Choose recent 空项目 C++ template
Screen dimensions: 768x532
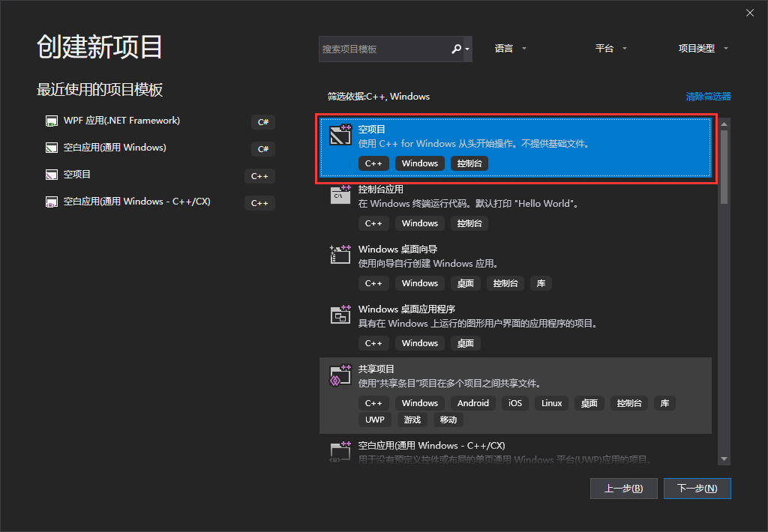click(x=160, y=175)
